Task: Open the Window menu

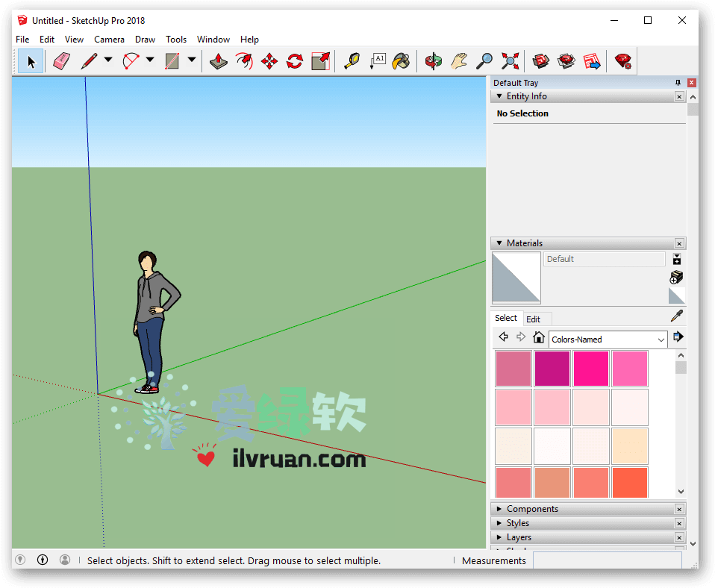Action: 213,40
